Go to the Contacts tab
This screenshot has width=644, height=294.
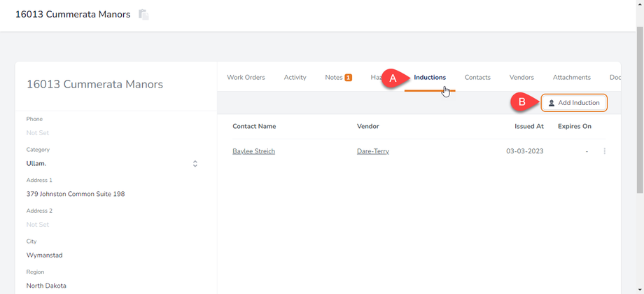tap(477, 78)
